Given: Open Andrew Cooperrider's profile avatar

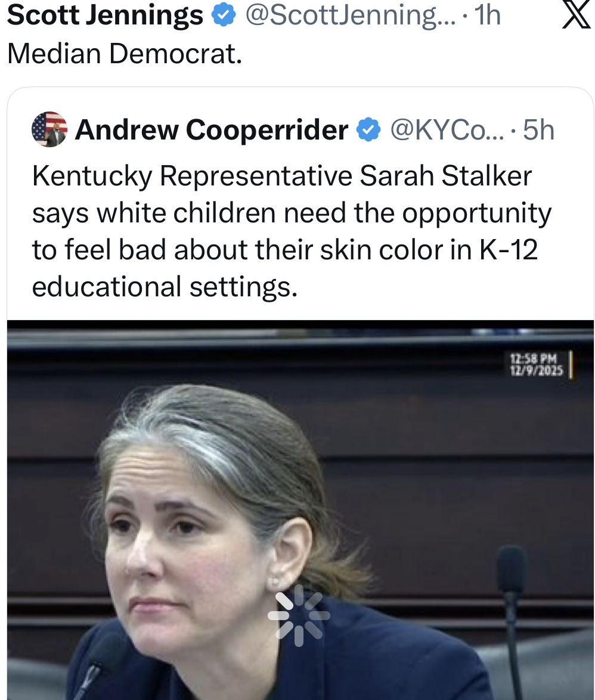Looking at the screenshot, I should tap(49, 129).
